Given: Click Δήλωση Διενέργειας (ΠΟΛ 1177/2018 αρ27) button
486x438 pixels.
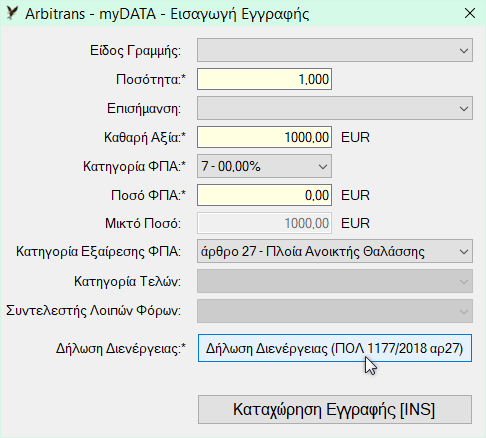Looking at the screenshot, I should 335,348.
